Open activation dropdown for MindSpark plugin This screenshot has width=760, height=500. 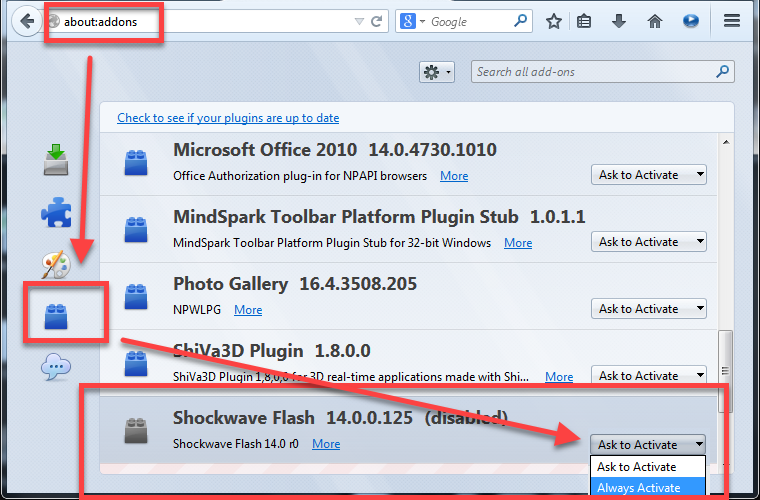pos(649,242)
